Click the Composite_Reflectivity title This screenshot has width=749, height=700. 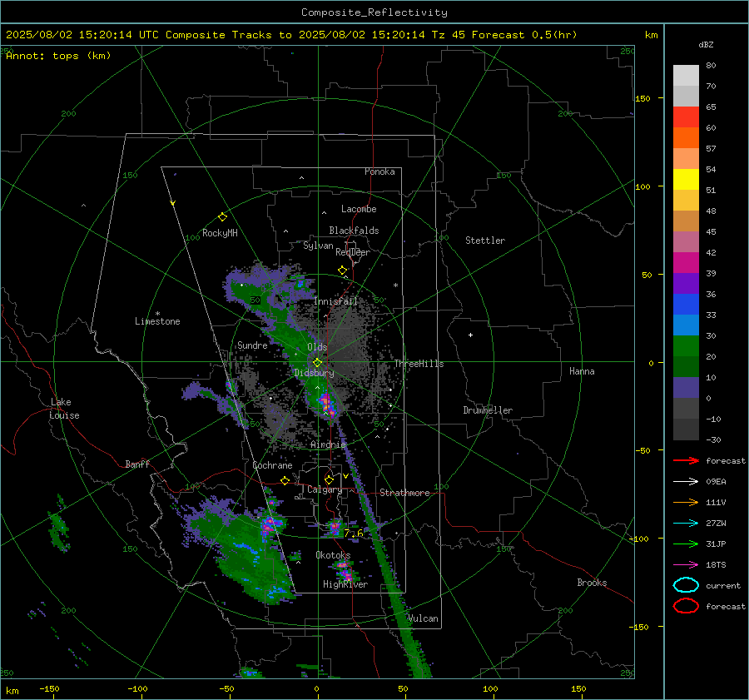click(x=374, y=12)
